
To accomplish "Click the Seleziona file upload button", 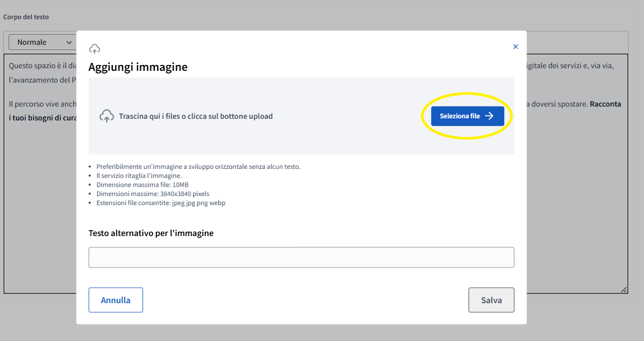I will coord(467,116).
